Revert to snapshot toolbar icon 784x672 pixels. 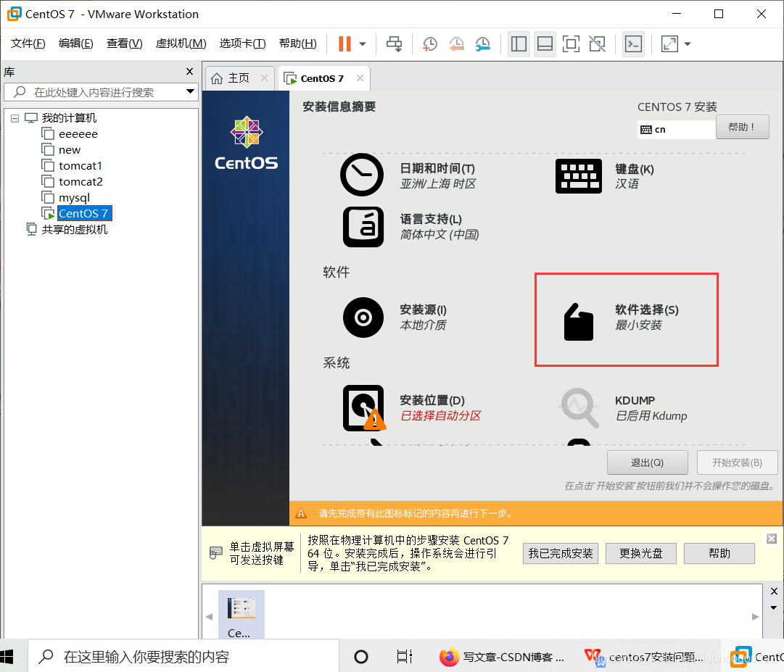(x=456, y=44)
